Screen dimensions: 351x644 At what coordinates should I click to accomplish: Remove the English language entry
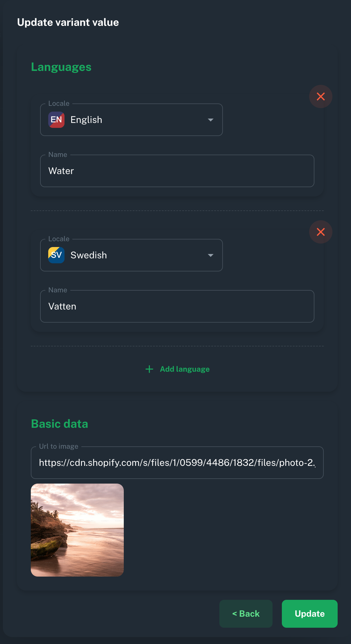[x=320, y=96]
